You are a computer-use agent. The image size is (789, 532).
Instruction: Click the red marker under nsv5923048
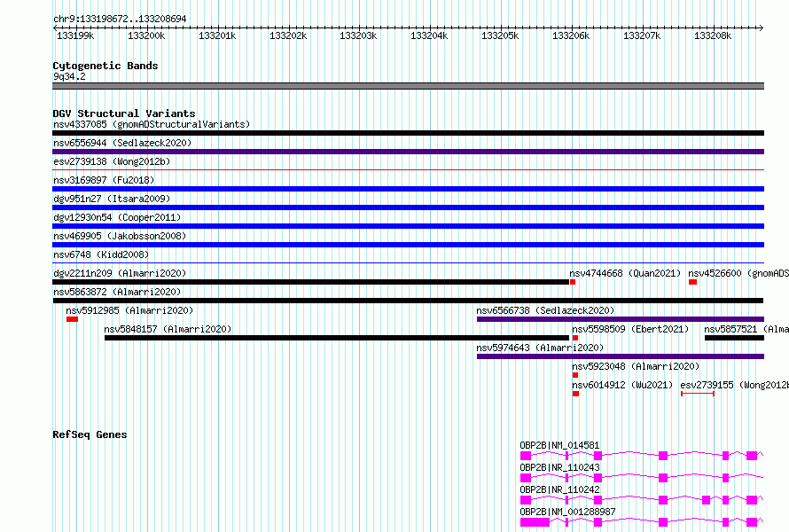click(575, 375)
